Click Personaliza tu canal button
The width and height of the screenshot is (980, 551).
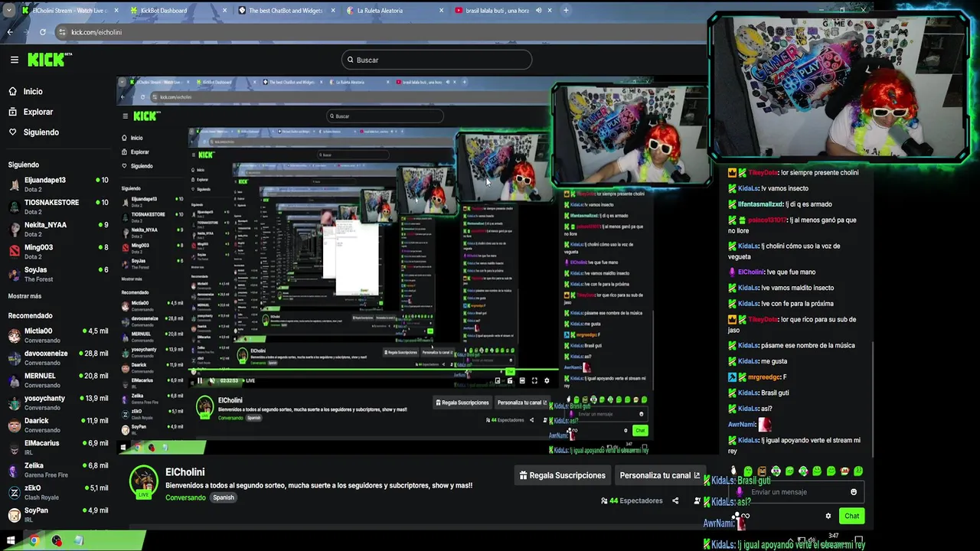659,475
